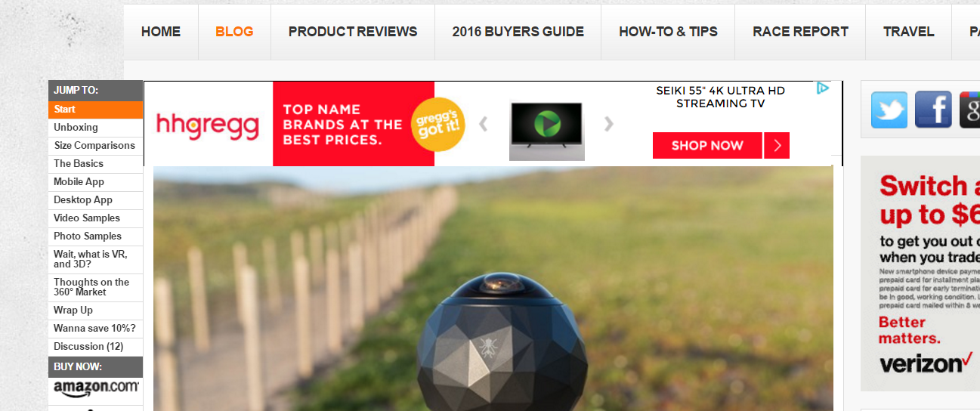Click the hhgregg logo in the banner
Image resolution: width=980 pixels, height=411 pixels.
point(208,125)
